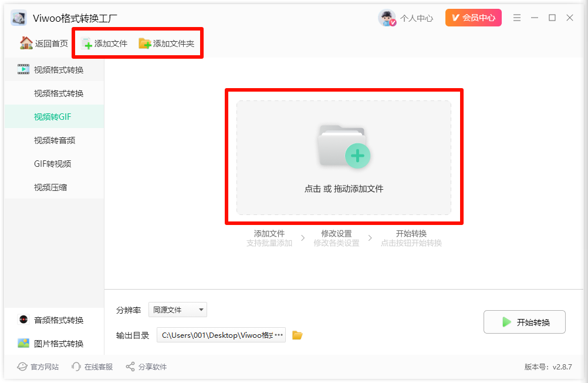The image size is (588, 383).
Task: Click the Viwoo app logo icon
Action: pos(19,18)
